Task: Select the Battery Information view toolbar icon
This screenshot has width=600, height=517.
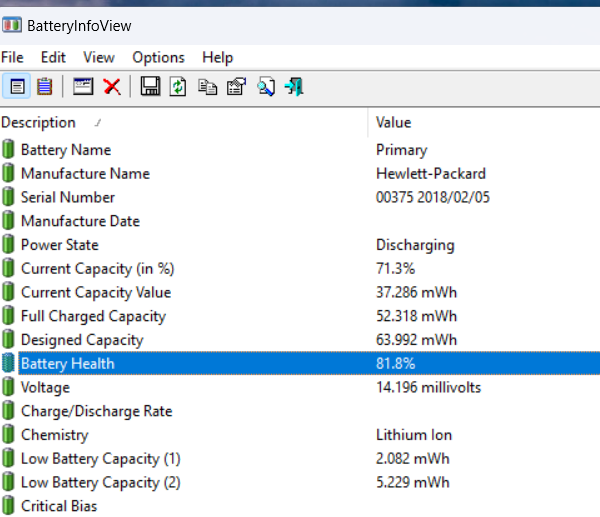Action: tap(16, 86)
